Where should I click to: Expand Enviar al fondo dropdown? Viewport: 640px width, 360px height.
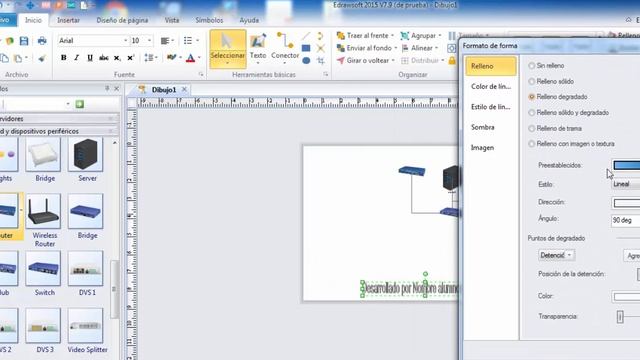(396, 48)
